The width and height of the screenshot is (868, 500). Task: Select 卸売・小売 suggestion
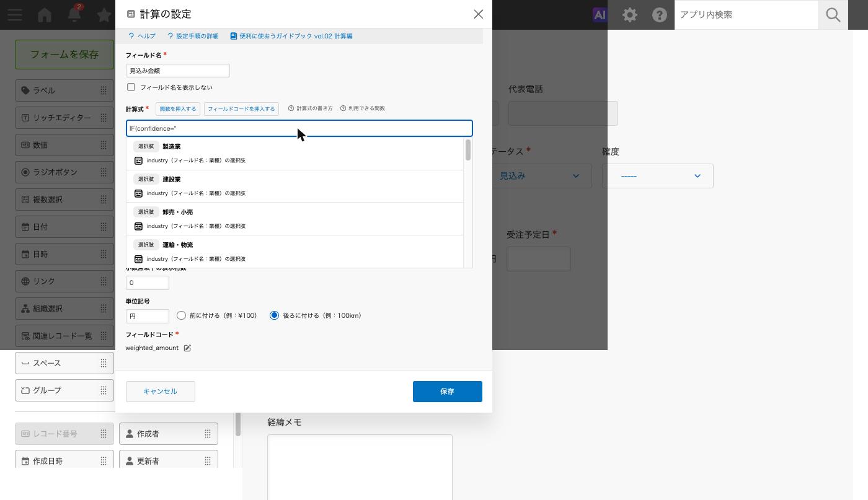pyautogui.click(x=294, y=219)
